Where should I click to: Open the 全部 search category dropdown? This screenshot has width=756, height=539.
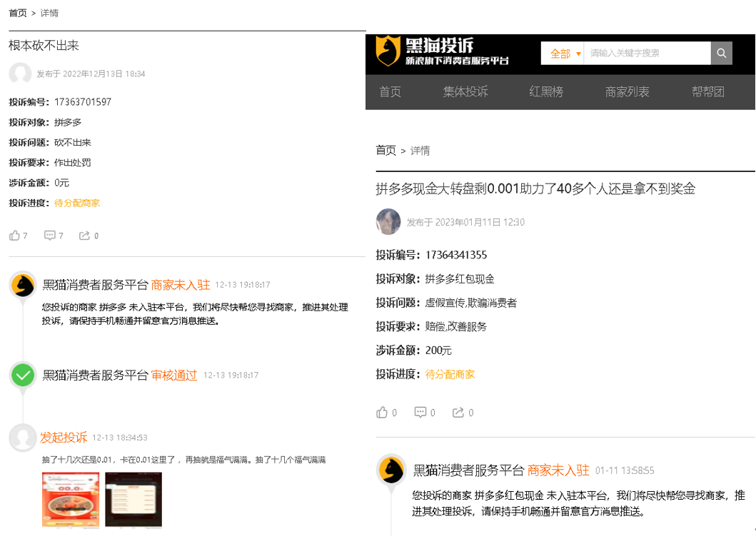[562, 53]
